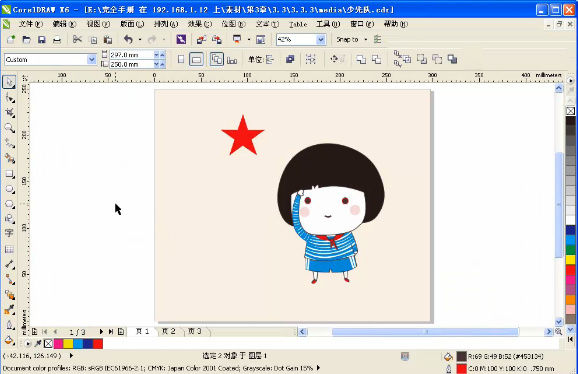
Task: Copy the selection to clipboard
Action: pyautogui.click(x=94, y=40)
